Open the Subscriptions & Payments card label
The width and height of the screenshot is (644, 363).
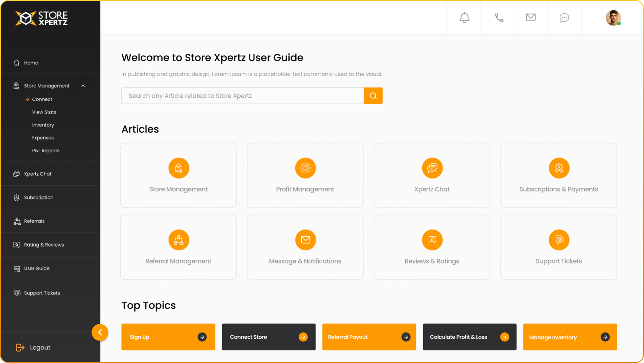[x=559, y=189]
